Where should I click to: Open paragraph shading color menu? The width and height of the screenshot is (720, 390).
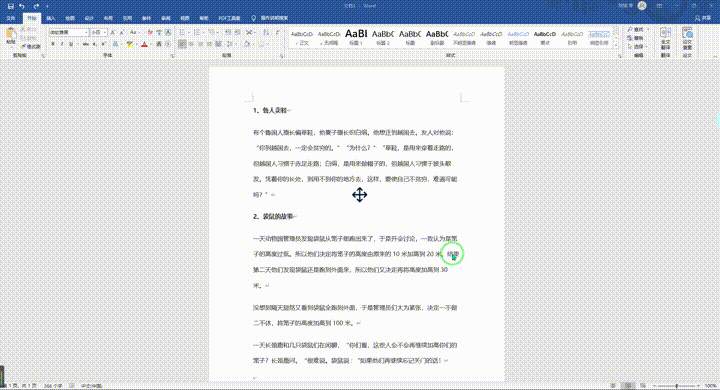(x=247, y=44)
